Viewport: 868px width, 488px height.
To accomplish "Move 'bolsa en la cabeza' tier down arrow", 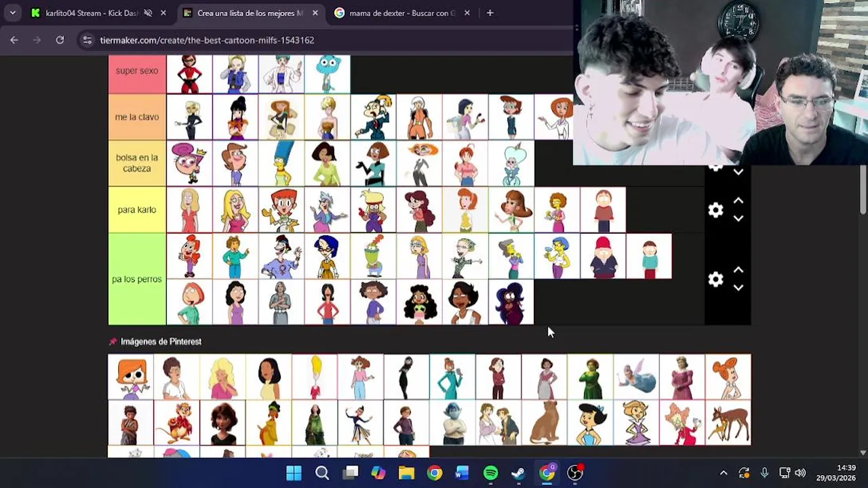I will point(738,172).
